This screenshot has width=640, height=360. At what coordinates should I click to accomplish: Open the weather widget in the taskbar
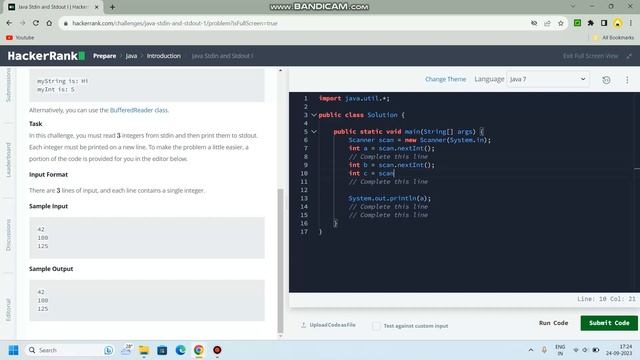(x=126, y=350)
